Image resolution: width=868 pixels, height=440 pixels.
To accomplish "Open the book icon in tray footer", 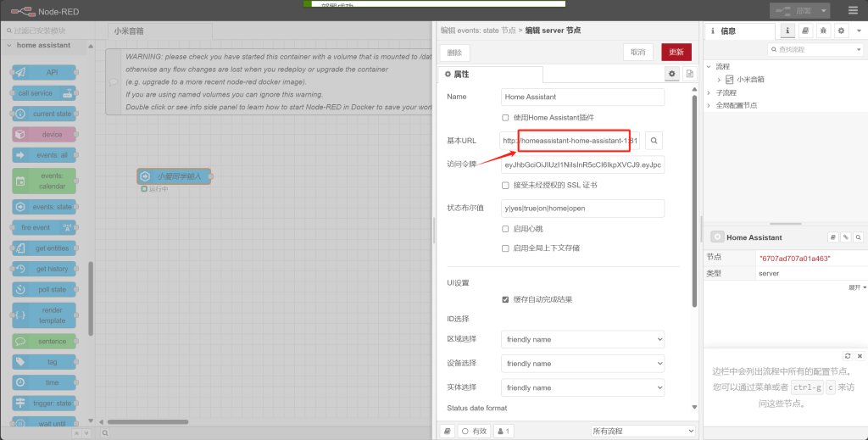I will [448, 431].
